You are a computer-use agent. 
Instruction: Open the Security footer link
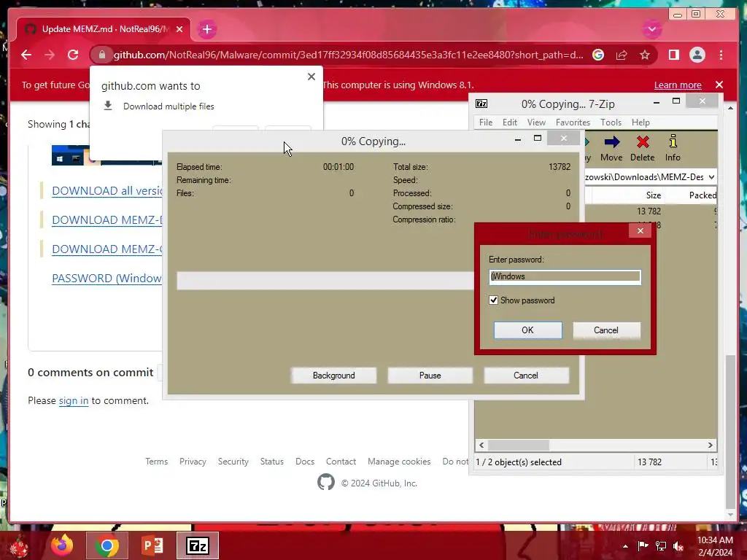233,462
